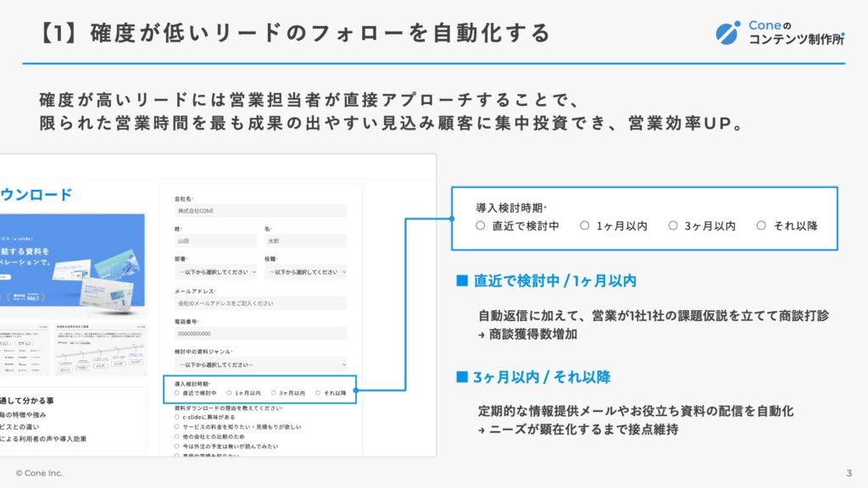Click the lead line starting 限られた営業時間を

click(392, 123)
